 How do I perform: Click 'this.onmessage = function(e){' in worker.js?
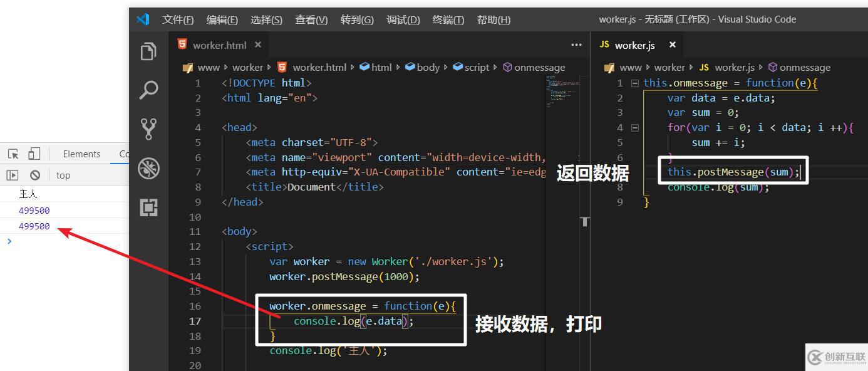(x=731, y=83)
